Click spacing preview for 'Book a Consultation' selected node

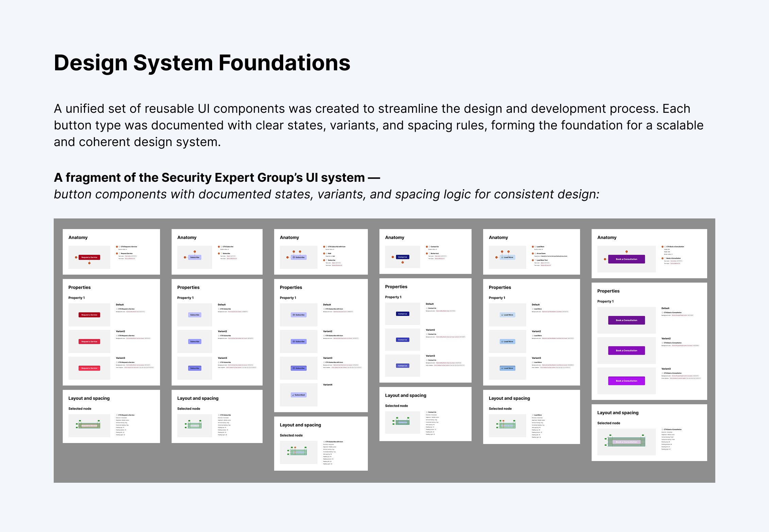point(626,442)
